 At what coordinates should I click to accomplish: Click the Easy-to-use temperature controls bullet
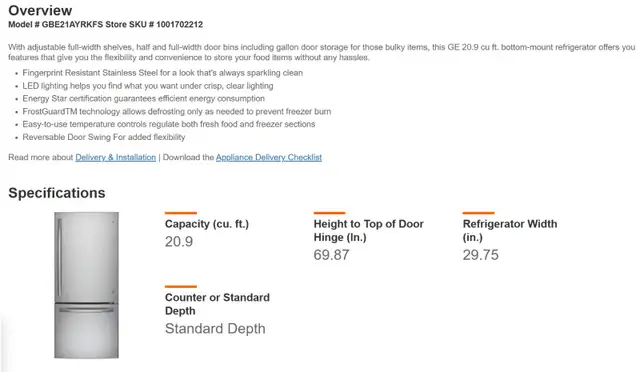(169, 124)
